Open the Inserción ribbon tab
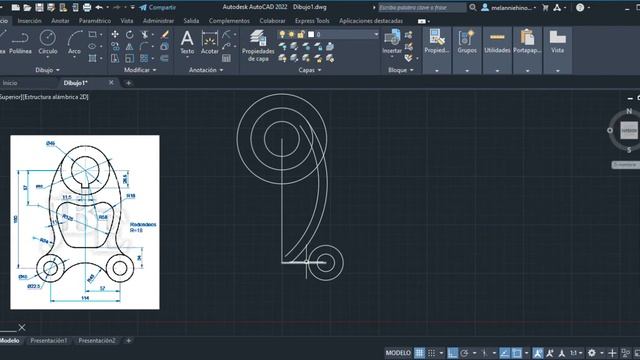 click(x=29, y=21)
